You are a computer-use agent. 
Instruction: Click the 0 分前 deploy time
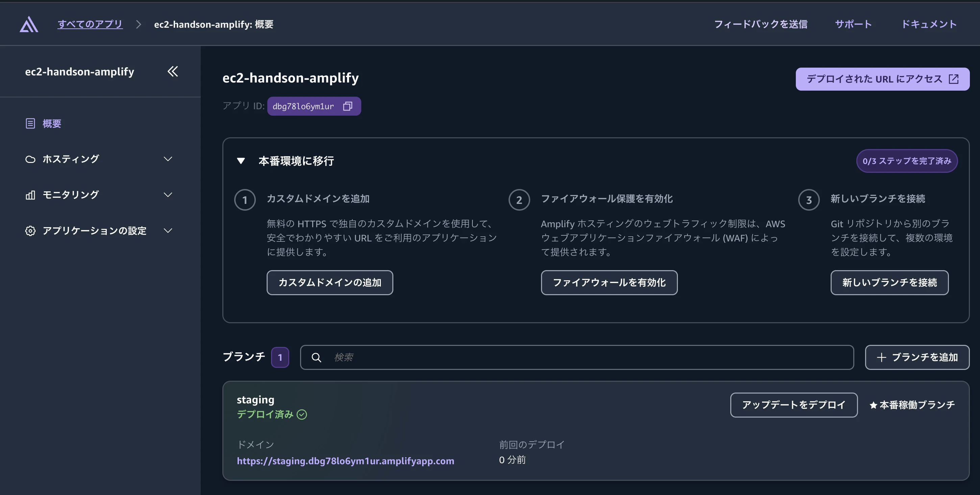pos(512,460)
